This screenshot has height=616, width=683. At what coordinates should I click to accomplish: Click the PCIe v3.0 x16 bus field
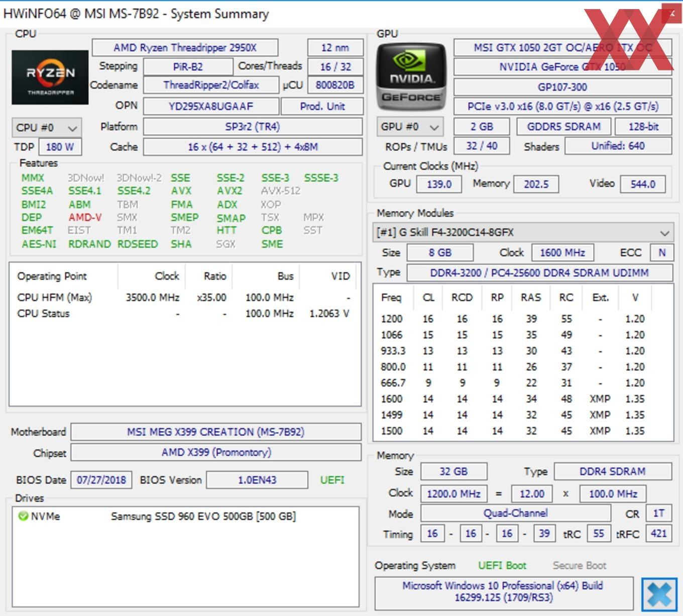click(x=562, y=107)
